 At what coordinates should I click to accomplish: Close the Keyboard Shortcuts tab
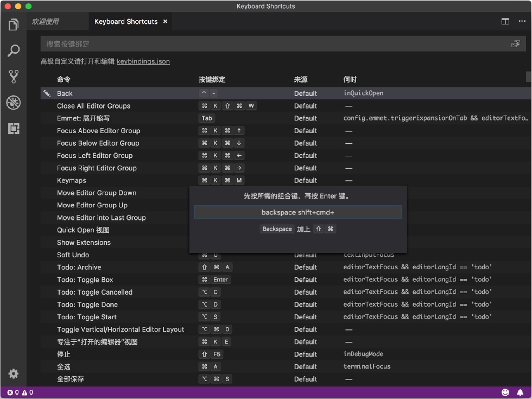point(165,21)
